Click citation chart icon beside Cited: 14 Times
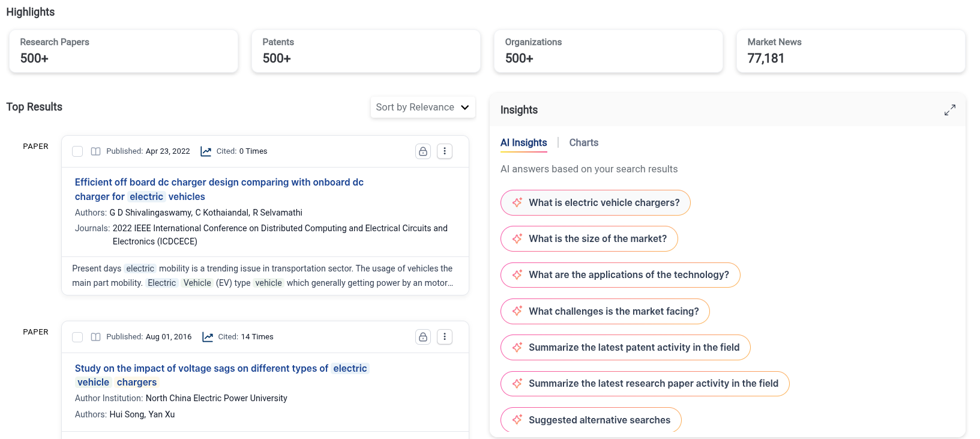Viewport: 980px width, 439px height. pyautogui.click(x=208, y=337)
